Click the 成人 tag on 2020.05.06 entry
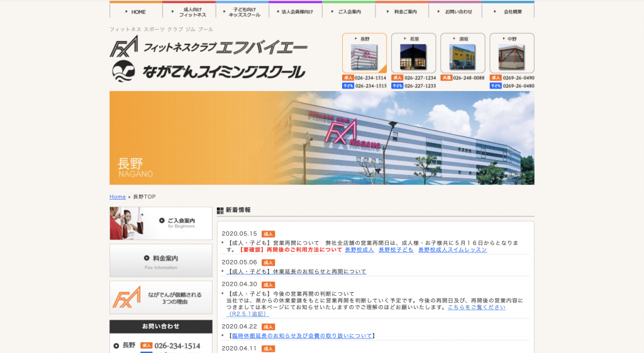 pyautogui.click(x=268, y=263)
